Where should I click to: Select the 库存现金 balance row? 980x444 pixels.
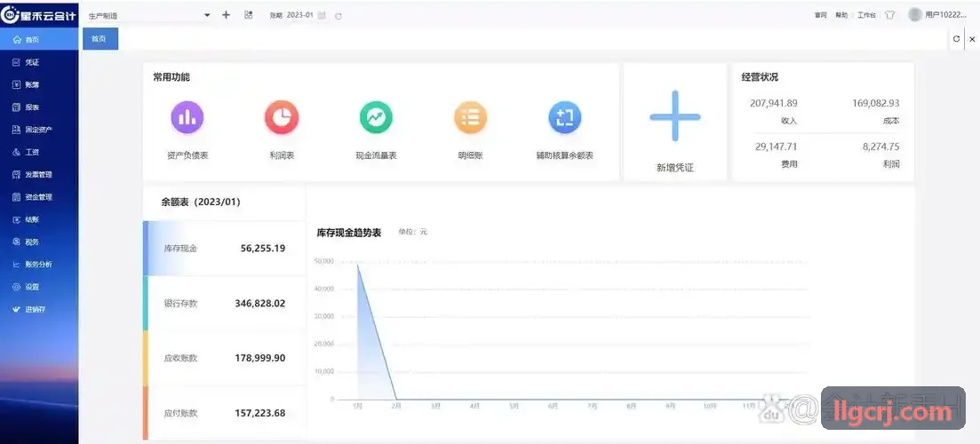(225, 249)
